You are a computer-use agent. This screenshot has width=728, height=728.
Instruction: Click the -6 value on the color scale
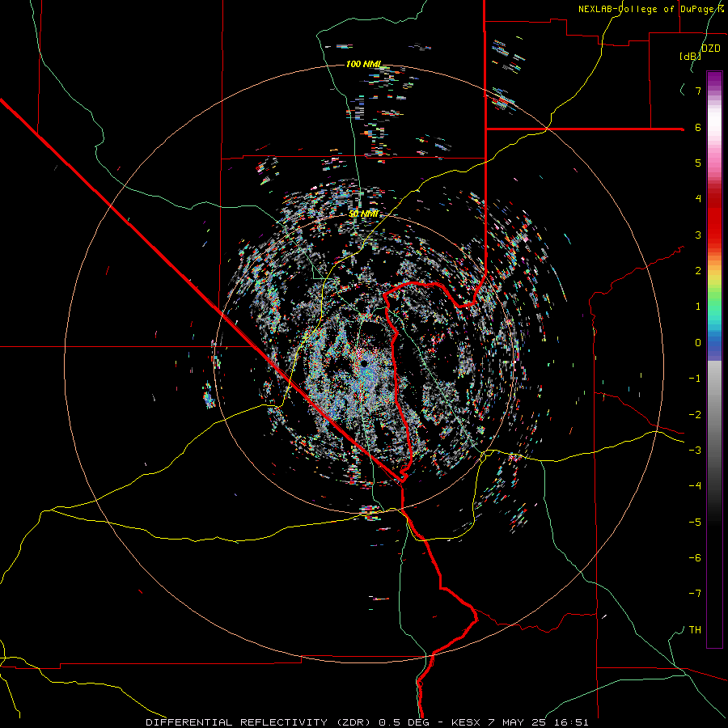(695, 558)
